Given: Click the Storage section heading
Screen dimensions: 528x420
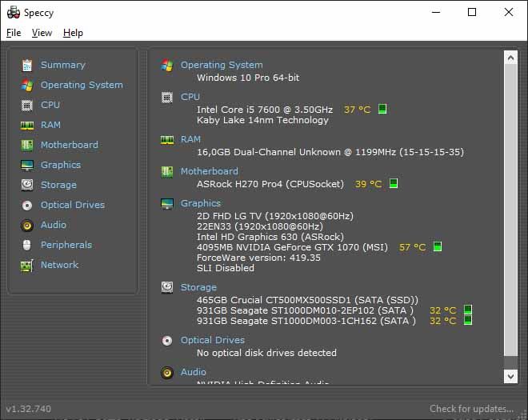Looking at the screenshot, I should tap(198, 287).
